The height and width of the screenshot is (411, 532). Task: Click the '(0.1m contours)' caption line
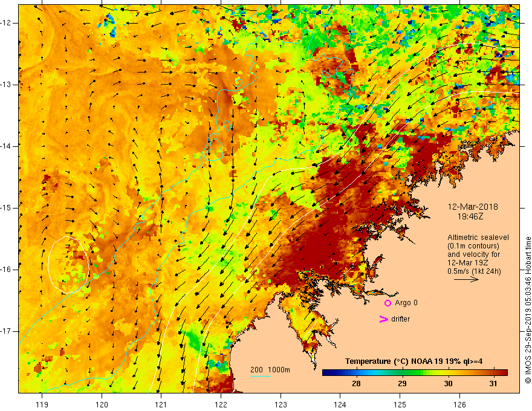click(x=473, y=246)
